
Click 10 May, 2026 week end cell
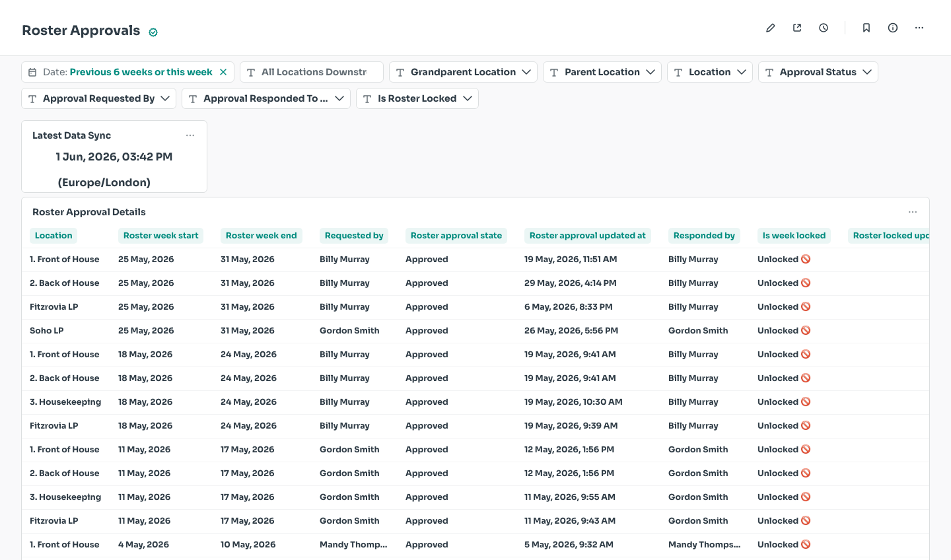pyautogui.click(x=248, y=544)
